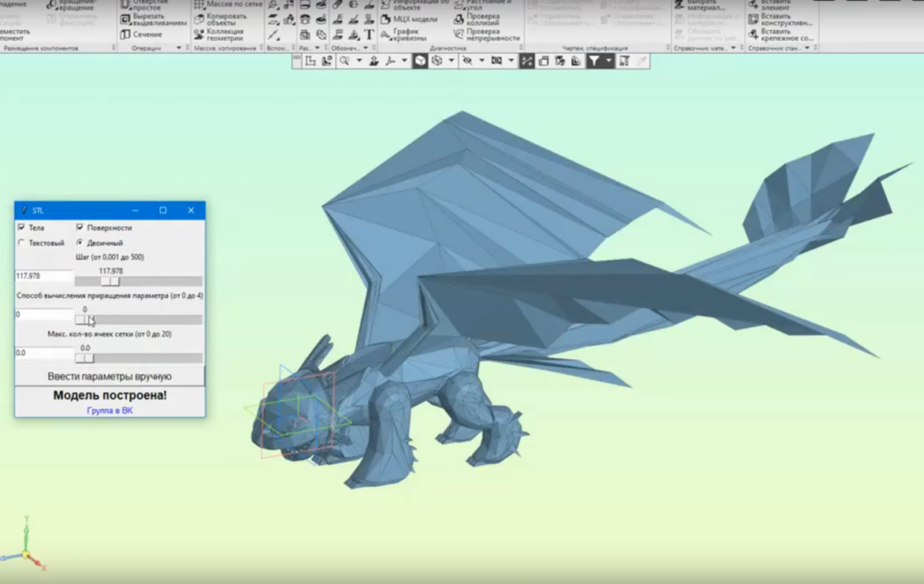The image size is (924, 584).
Task: Click the camera view icon
Action: point(496,61)
